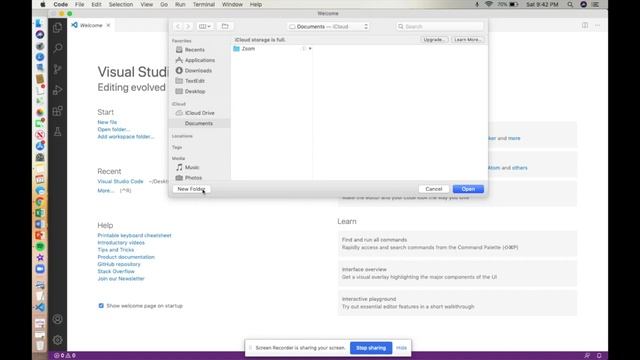Click the Wi-Fi icon in menu bar

(x=489, y=4)
